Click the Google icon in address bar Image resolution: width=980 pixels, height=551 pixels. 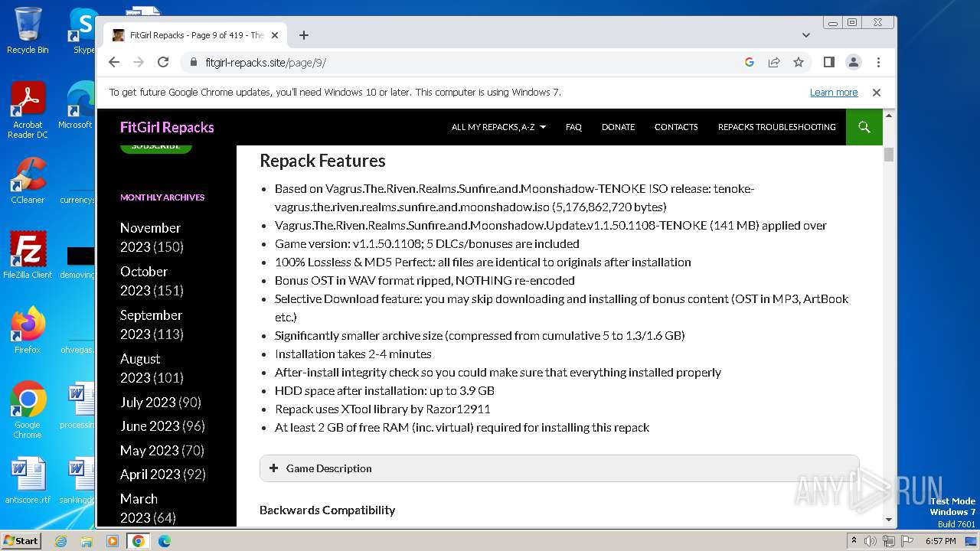coord(750,62)
